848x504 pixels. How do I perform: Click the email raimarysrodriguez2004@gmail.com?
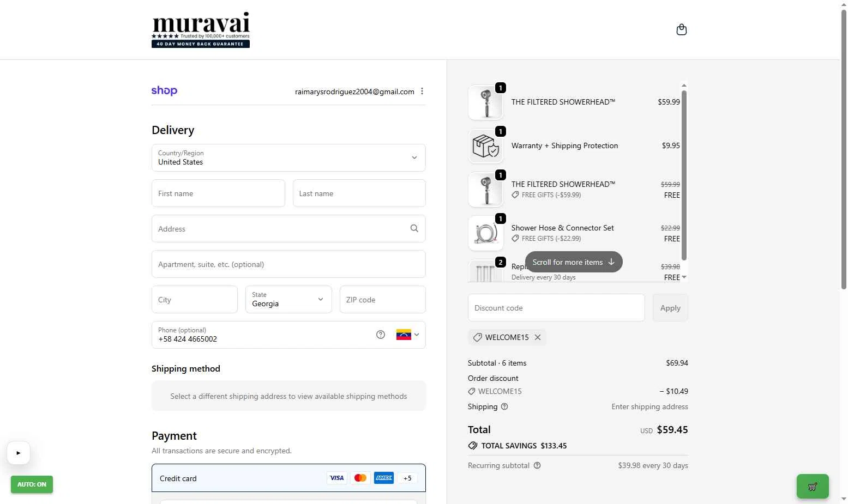(x=354, y=92)
